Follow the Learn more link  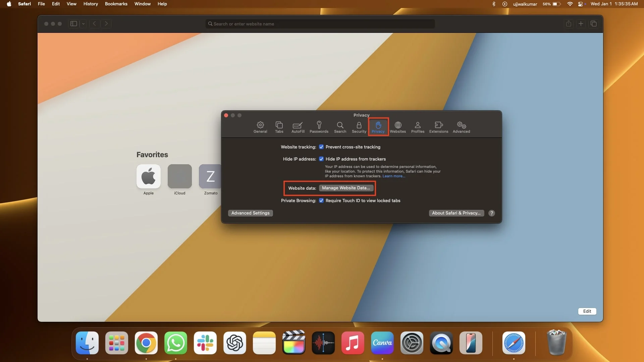[x=394, y=176]
